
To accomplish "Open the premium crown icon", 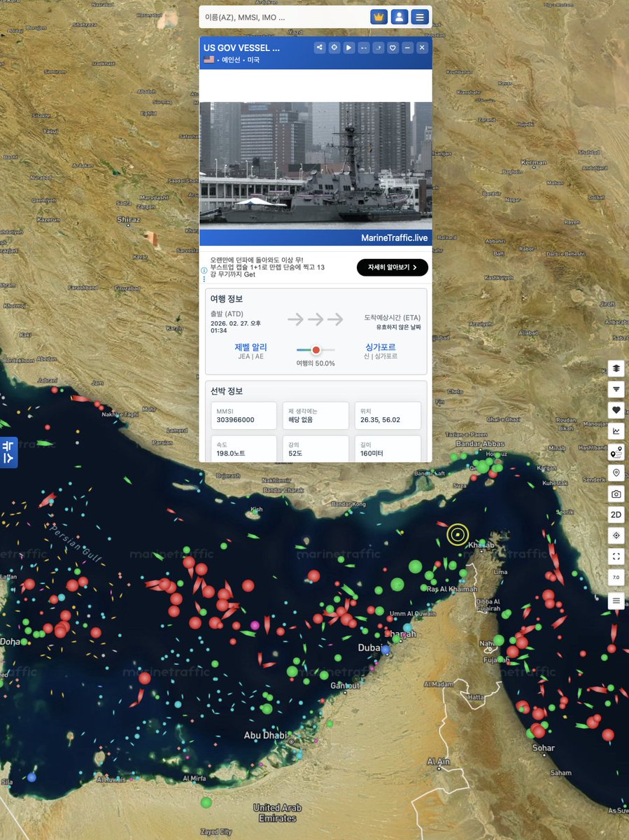I will (379, 17).
